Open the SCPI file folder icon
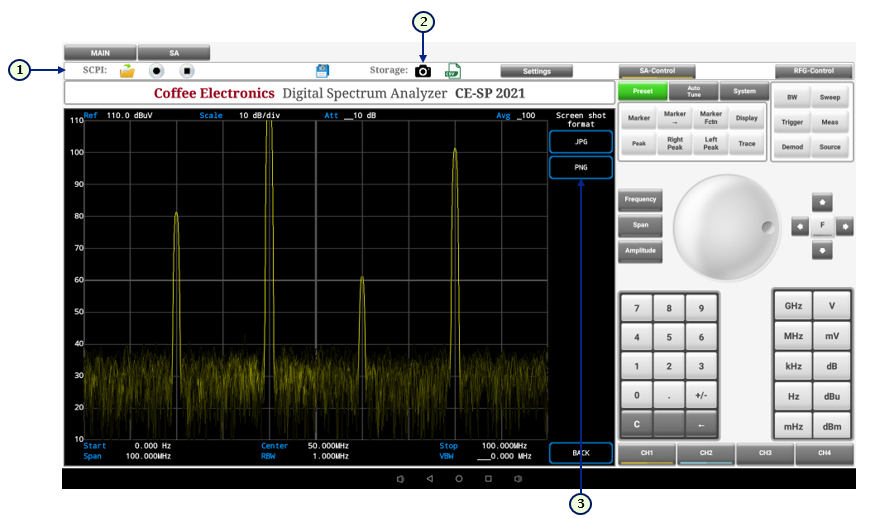Screen dimensions: 869x518 pyautogui.click(x=127, y=71)
